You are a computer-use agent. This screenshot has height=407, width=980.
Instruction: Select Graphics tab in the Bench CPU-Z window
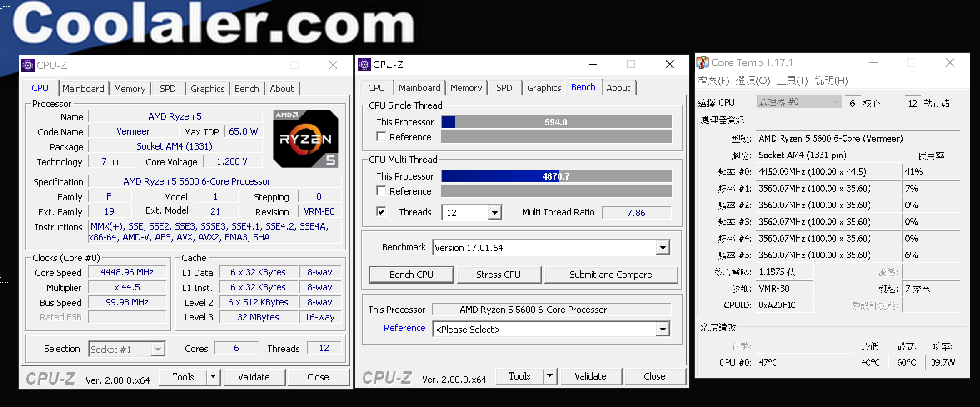(x=544, y=88)
